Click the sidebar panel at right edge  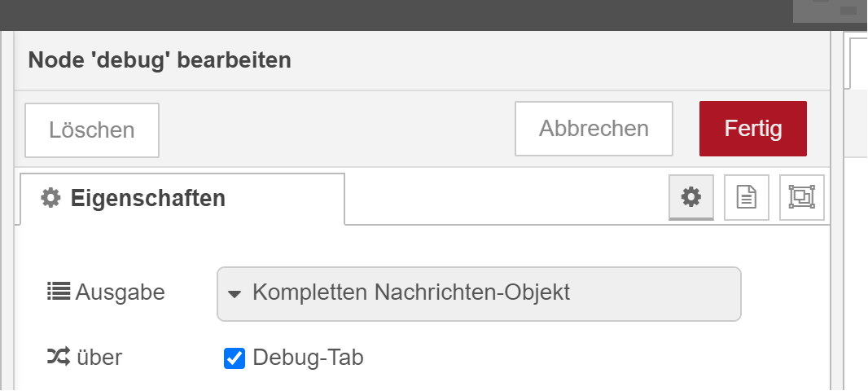click(857, 244)
